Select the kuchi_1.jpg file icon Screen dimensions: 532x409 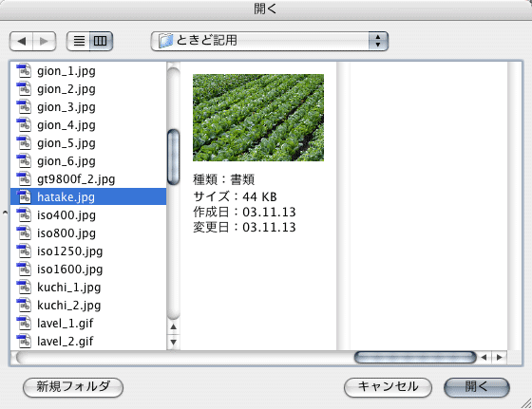[24, 287]
